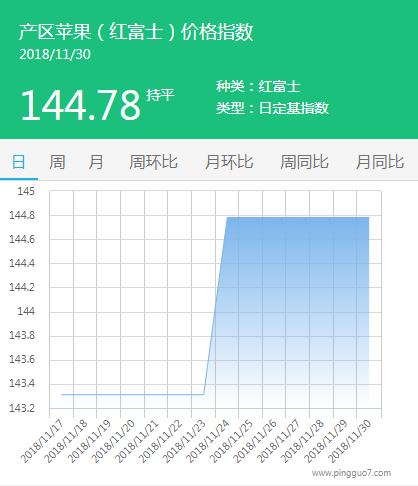Click the x-axis date 2018/11/23
The image size is (418, 486).
point(184,441)
